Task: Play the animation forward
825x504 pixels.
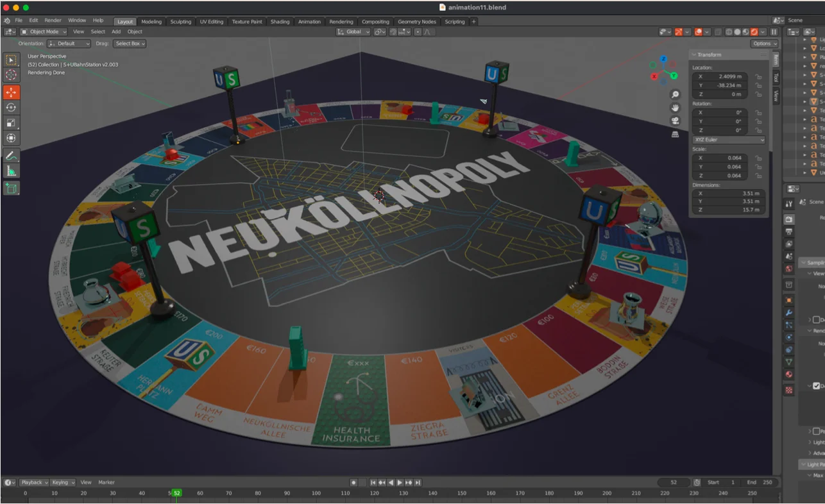Action: [x=400, y=482]
